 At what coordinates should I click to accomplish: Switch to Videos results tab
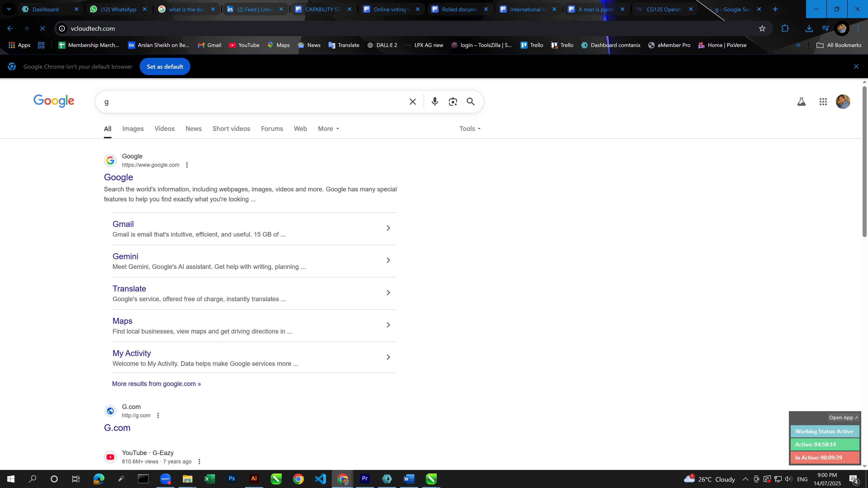[x=164, y=129]
